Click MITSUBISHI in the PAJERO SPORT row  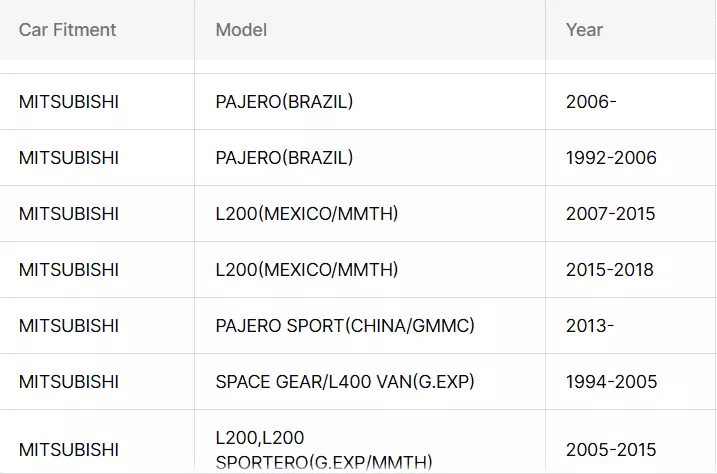(x=69, y=326)
